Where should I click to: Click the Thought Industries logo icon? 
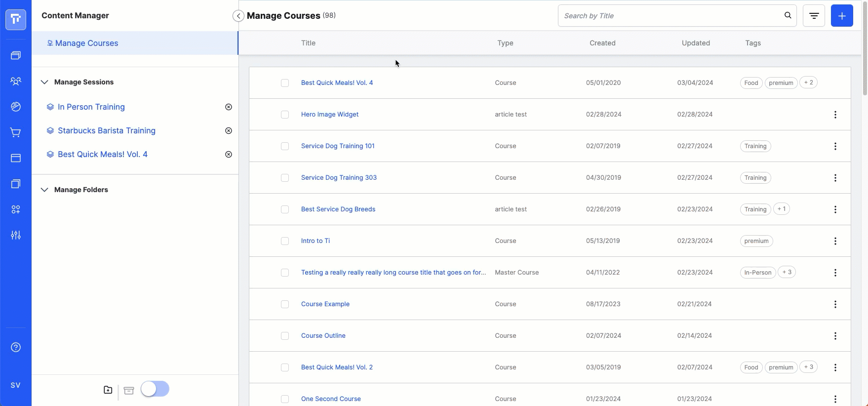(16, 19)
